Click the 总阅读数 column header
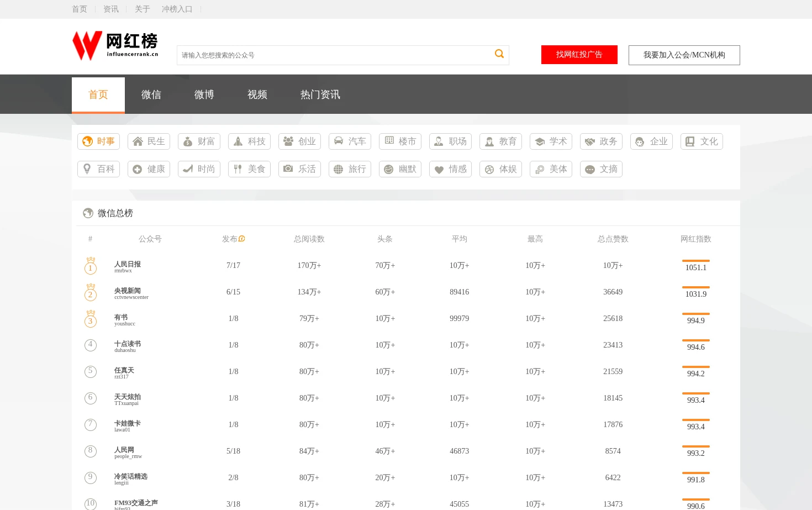 [x=309, y=239]
